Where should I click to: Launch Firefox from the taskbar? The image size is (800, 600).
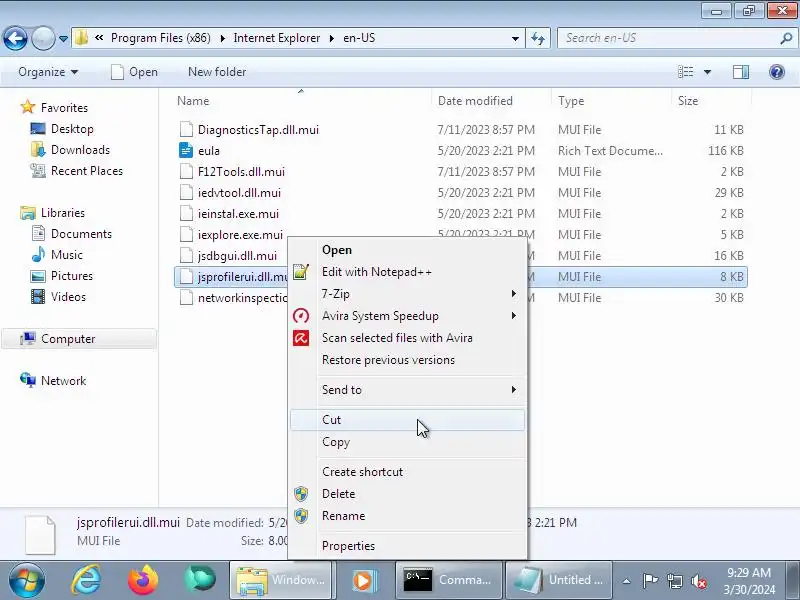pyautogui.click(x=143, y=580)
